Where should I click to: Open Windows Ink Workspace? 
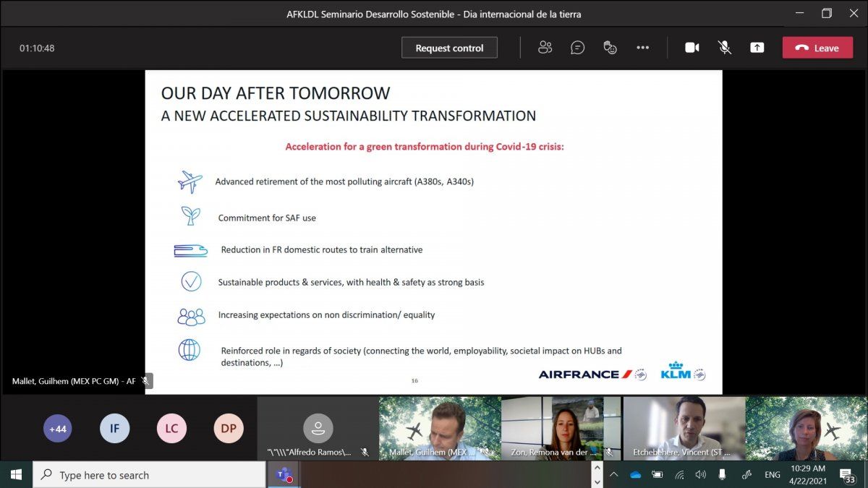click(x=746, y=475)
